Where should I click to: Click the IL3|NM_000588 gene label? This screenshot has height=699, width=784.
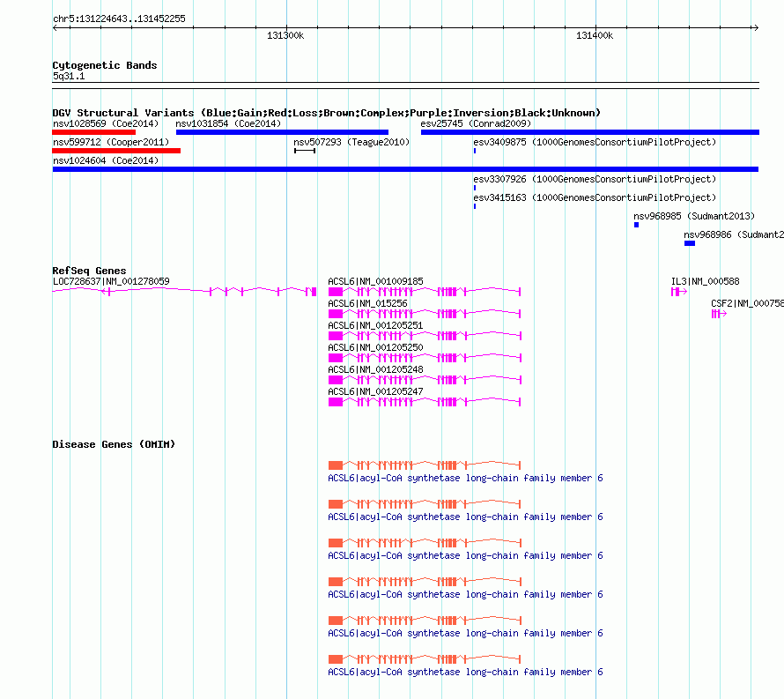705,281
